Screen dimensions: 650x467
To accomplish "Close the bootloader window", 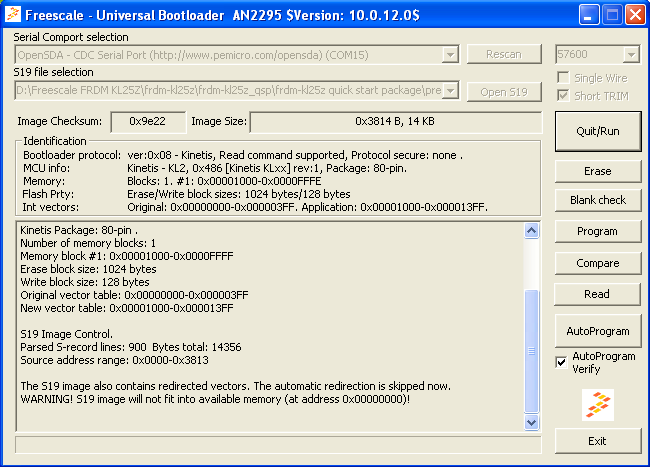I will point(635,15).
